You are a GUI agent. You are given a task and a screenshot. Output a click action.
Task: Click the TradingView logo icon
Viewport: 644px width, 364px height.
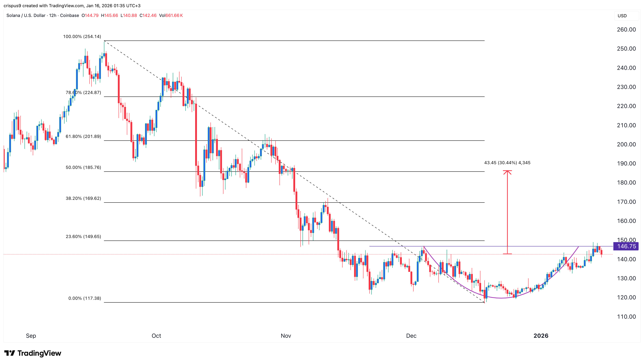coord(10,353)
